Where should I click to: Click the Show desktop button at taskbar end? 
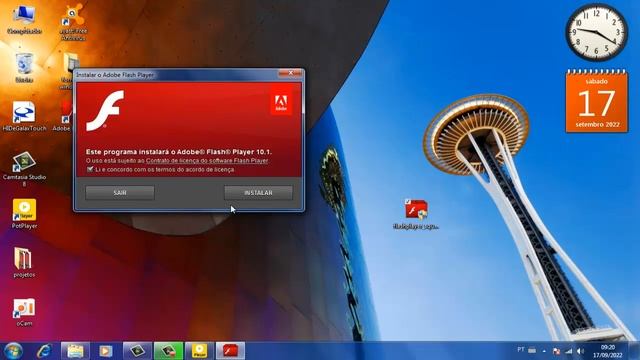click(634, 351)
